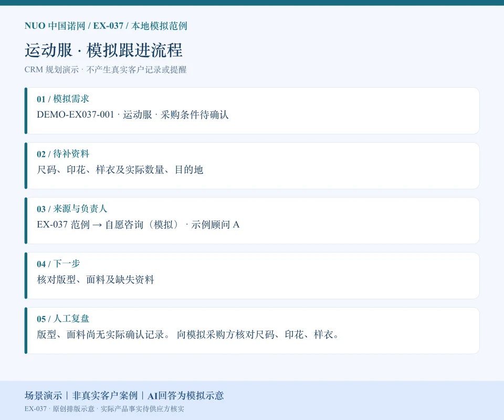Click the breadcrumb NUO 中国诺网 / EX-037 / 本地模拟范例
This screenshot has width=504, height=420.
click(x=106, y=26)
